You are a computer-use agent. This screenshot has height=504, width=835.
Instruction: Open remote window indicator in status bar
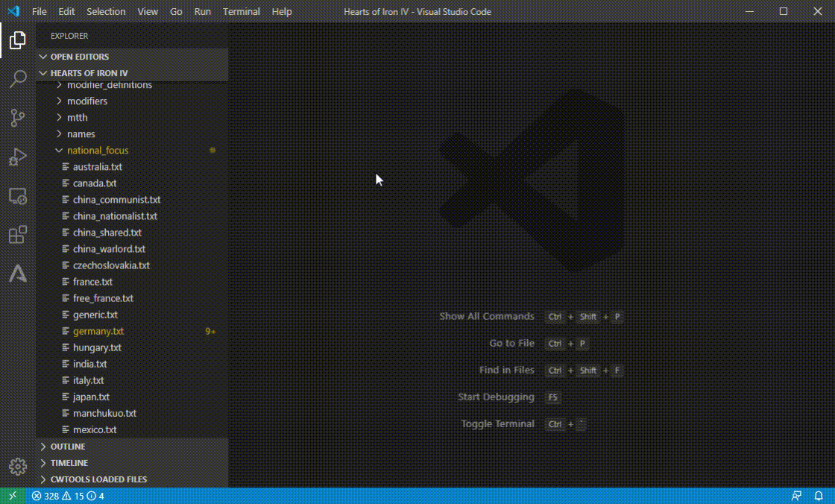(12, 496)
